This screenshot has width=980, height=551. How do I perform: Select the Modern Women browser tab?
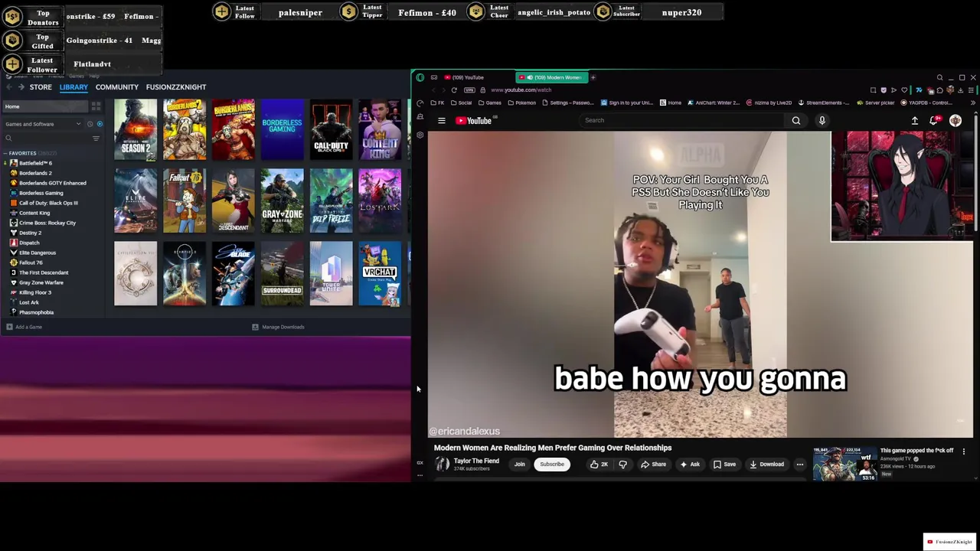pos(551,77)
